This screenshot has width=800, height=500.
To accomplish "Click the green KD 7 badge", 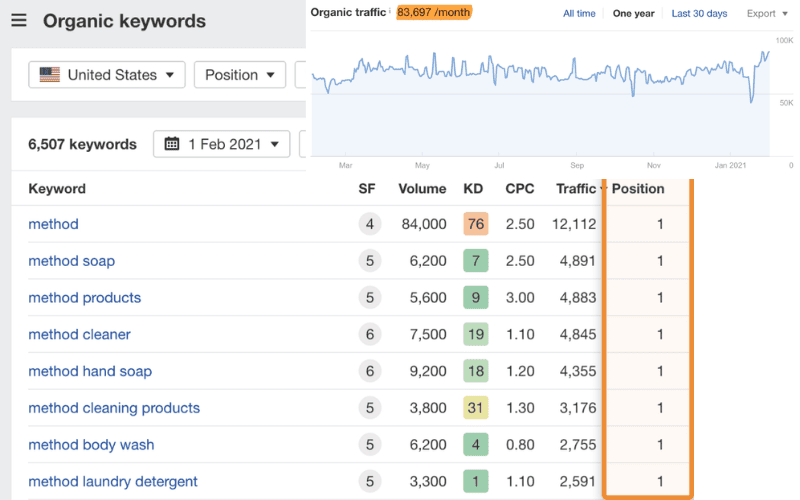I will pyautogui.click(x=476, y=261).
